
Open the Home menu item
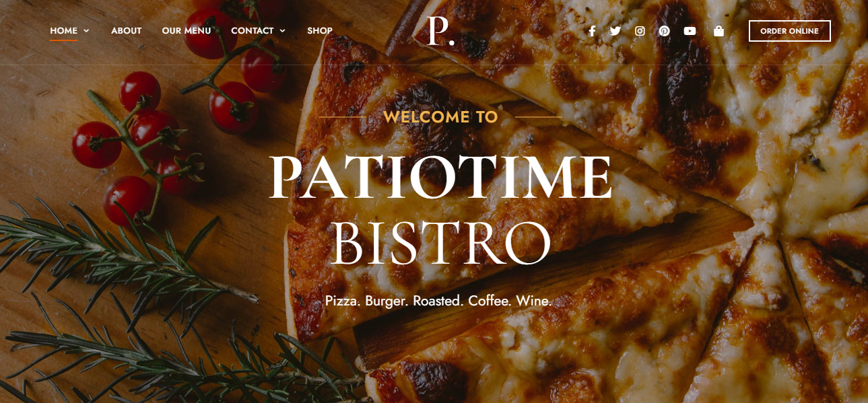63,31
